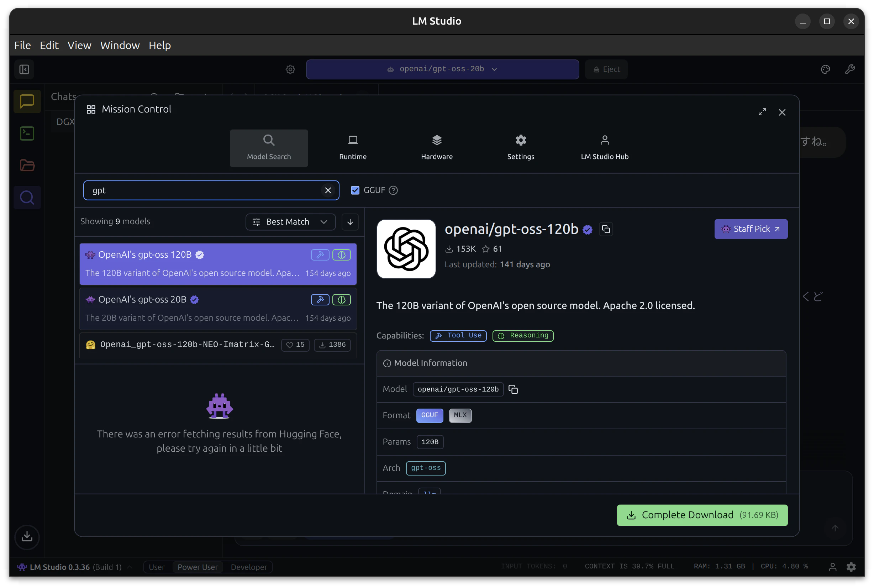
Task: Click reasoning icon on gpt-oss 120B row
Action: tap(341, 255)
